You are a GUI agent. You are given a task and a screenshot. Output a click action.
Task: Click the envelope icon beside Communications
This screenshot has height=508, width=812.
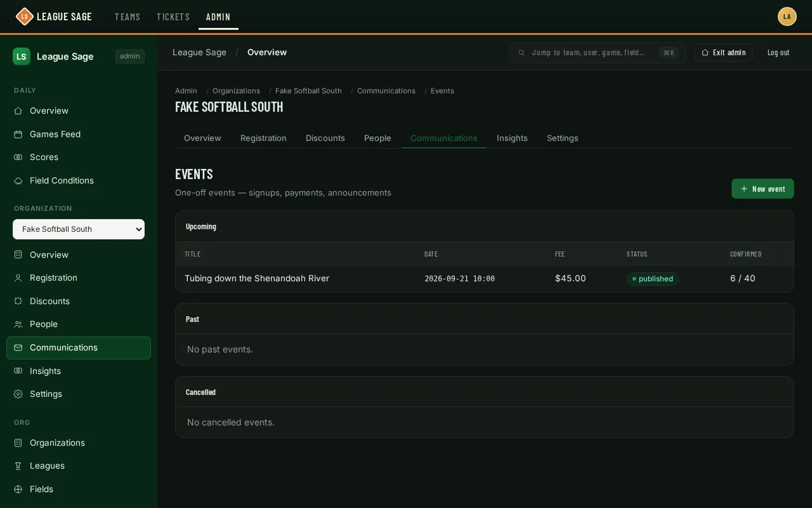coord(18,348)
